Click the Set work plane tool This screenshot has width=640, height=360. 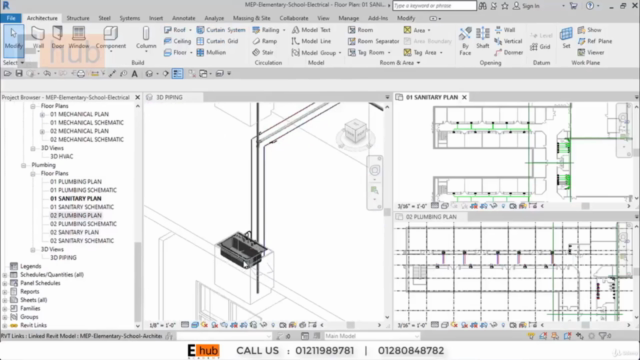(x=566, y=38)
